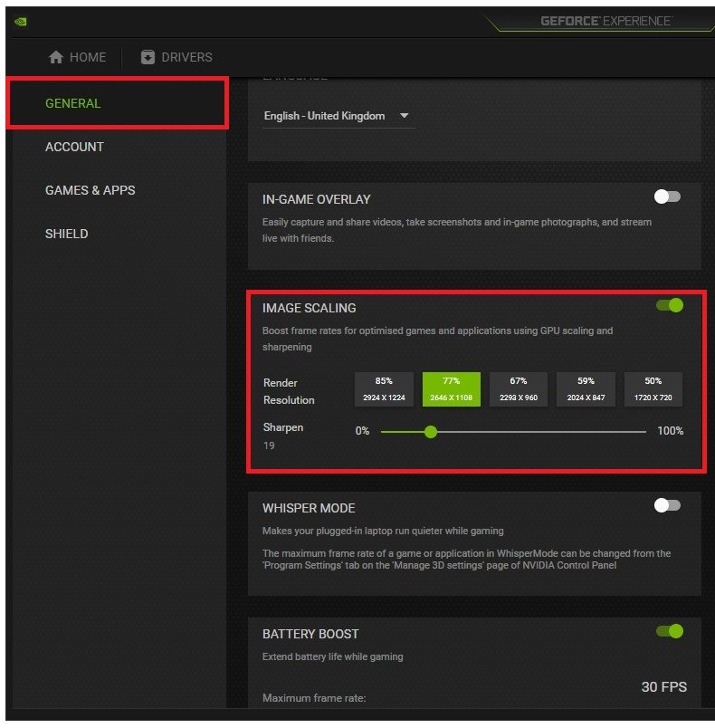Click the IN-GAME OVERLAY heading
Viewport: 715px width, 728px height.
tap(317, 199)
